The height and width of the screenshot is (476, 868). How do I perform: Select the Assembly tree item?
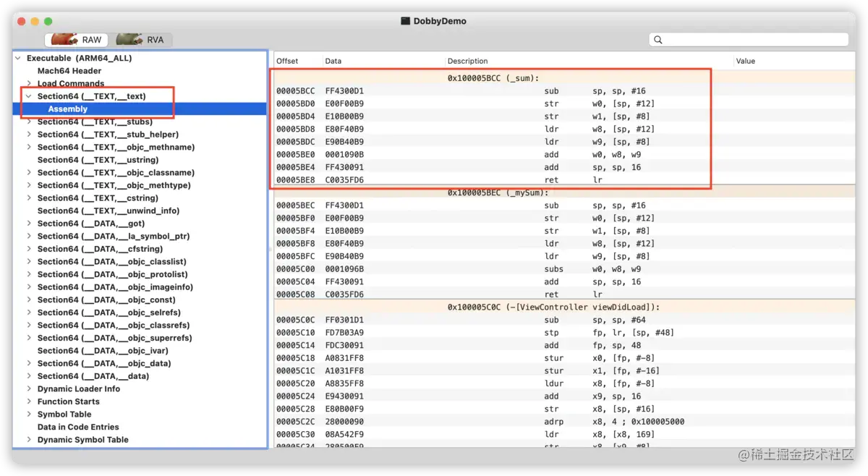click(x=67, y=109)
